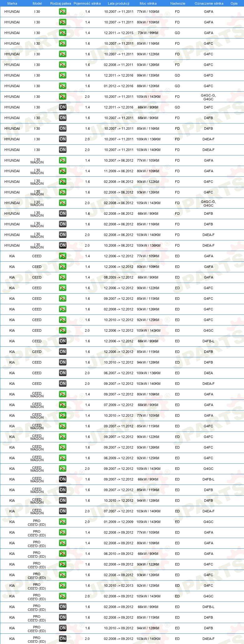The image size is (244, 644).
Task: Select the 09.2007 -> 11.2012 date cell
Action: click(x=119, y=426)
